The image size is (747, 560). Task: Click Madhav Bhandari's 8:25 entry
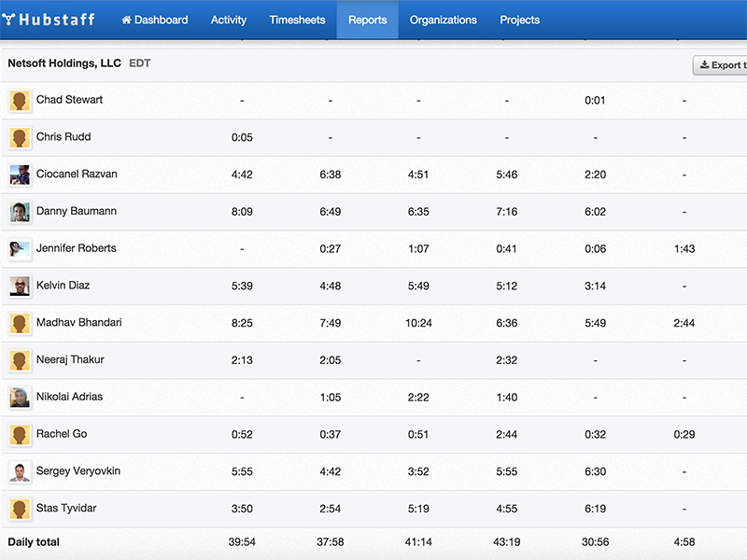coord(242,323)
